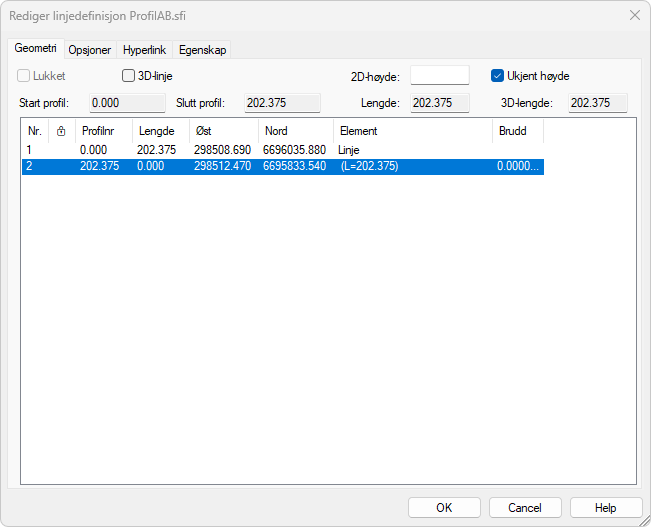Enable the 3D-linje checkbox

pos(128,75)
